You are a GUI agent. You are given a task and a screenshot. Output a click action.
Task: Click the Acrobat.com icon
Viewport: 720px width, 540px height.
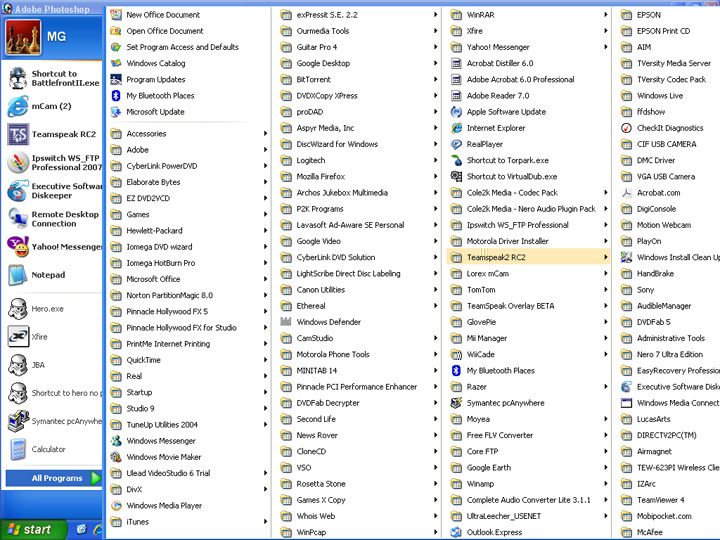tap(626, 193)
